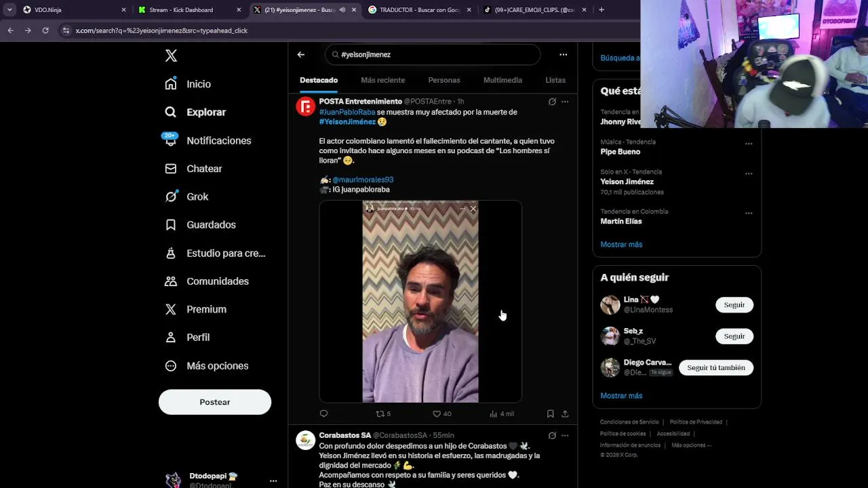Reply to the POSTA Entretenimiento post

point(323,413)
